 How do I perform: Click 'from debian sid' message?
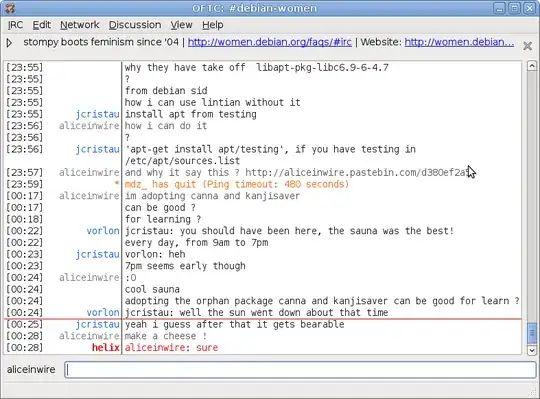[x=166, y=91]
